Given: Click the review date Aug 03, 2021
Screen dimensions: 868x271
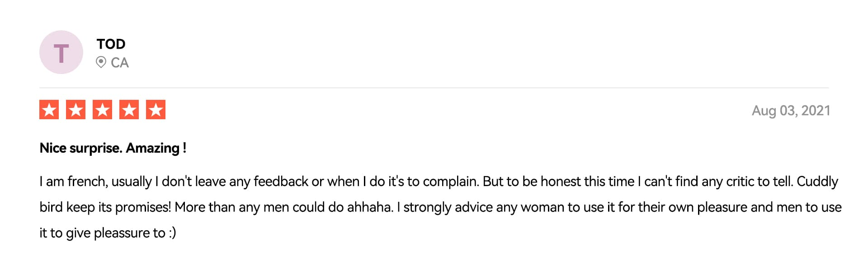Looking at the screenshot, I should [791, 111].
